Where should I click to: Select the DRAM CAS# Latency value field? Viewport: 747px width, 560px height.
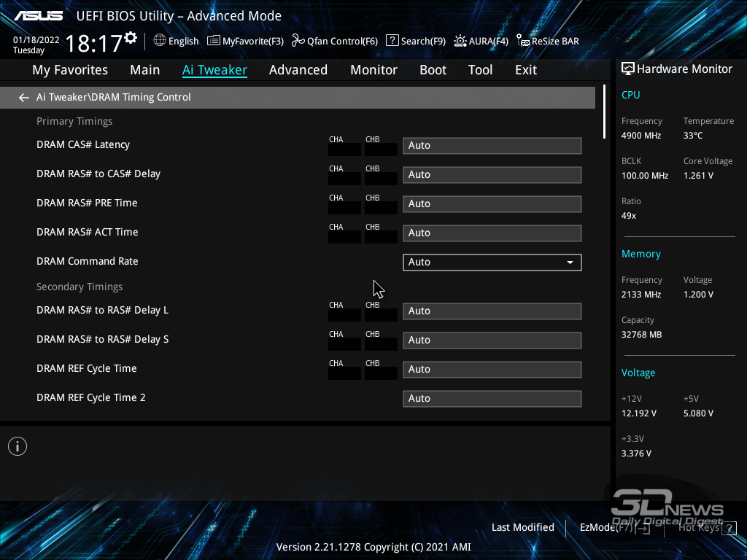click(x=492, y=146)
